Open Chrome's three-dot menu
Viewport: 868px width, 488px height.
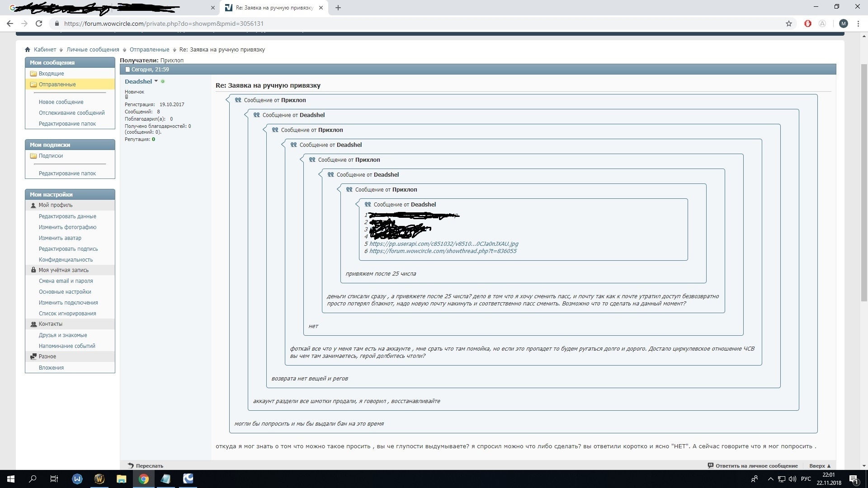(x=858, y=23)
